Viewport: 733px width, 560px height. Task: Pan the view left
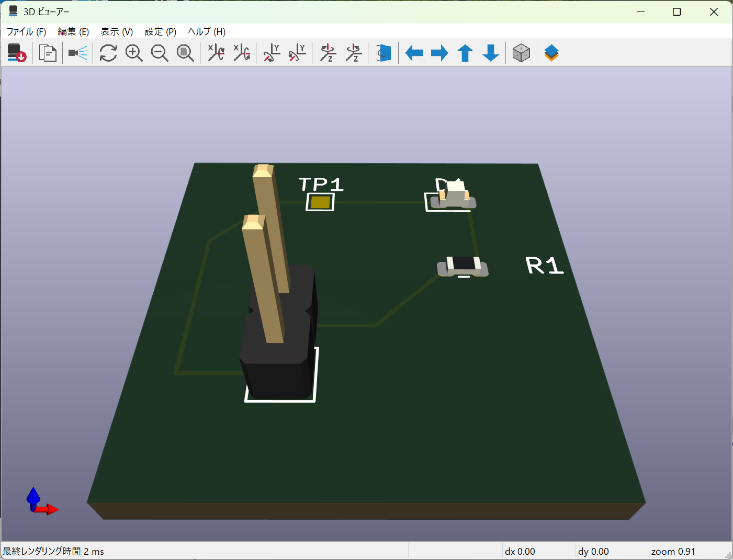coord(414,52)
